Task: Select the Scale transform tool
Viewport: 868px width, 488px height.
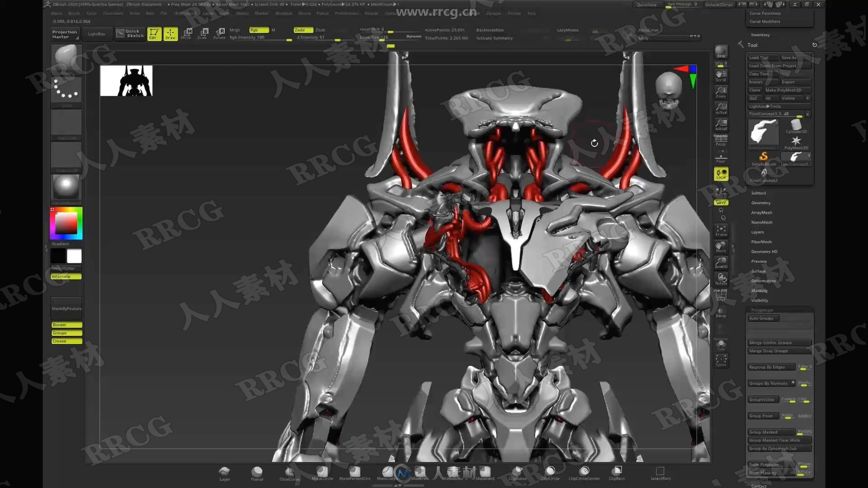Action: tap(203, 33)
